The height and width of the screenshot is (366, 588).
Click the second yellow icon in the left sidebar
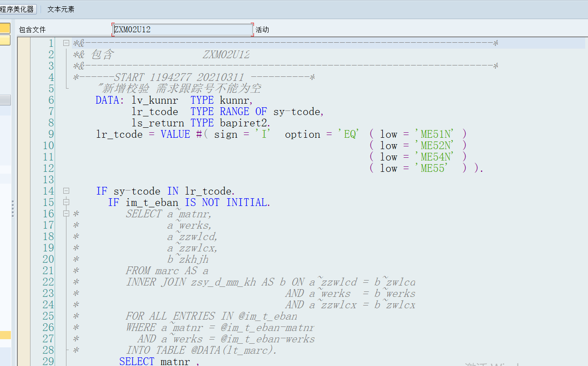pos(5,40)
